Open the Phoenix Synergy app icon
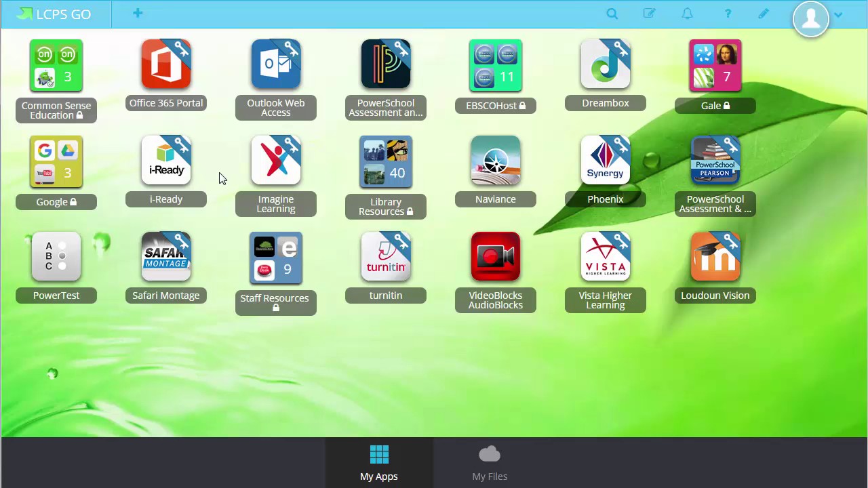Image resolution: width=868 pixels, height=488 pixels. 606,161
